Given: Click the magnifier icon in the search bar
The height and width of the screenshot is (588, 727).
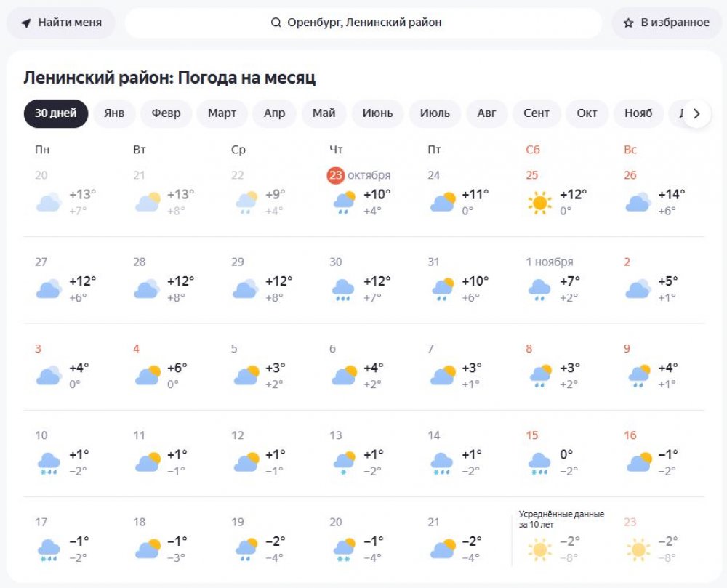Looking at the screenshot, I should coord(276,23).
